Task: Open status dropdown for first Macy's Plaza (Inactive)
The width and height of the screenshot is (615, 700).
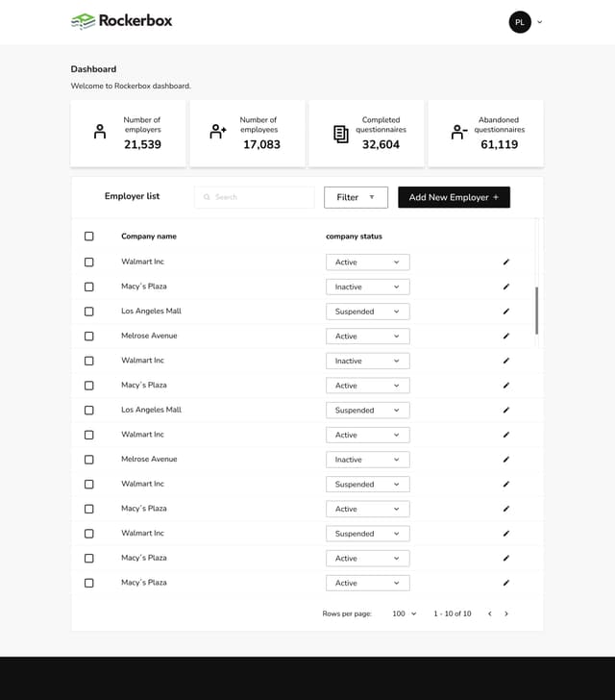Action: point(368,287)
